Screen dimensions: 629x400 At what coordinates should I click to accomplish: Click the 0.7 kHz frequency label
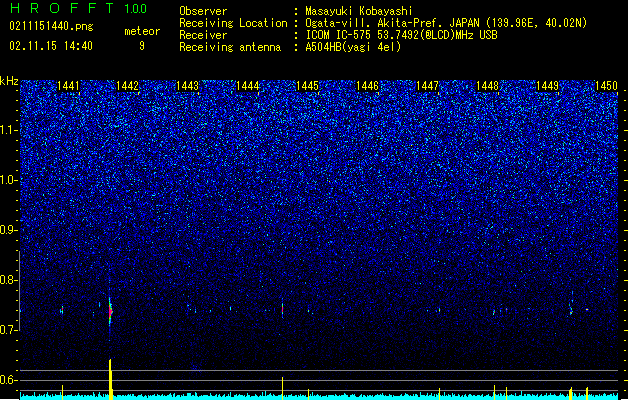[x=8, y=330]
